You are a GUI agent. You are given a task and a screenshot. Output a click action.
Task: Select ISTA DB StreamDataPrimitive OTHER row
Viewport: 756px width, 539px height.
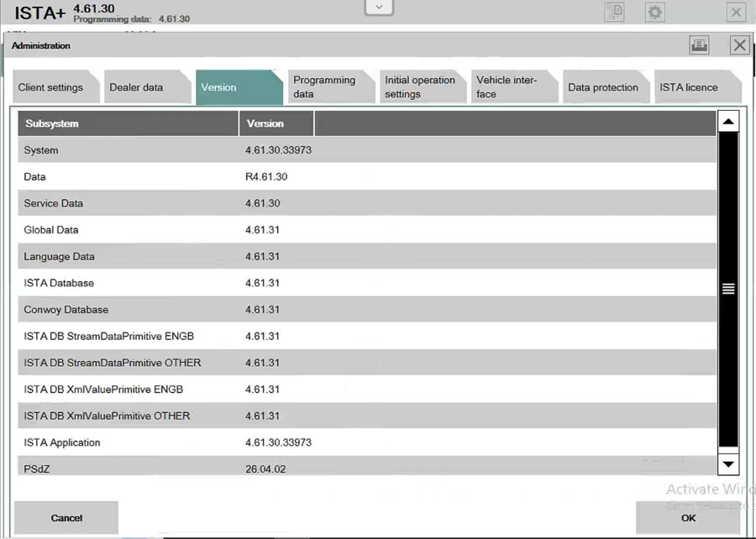(367, 362)
